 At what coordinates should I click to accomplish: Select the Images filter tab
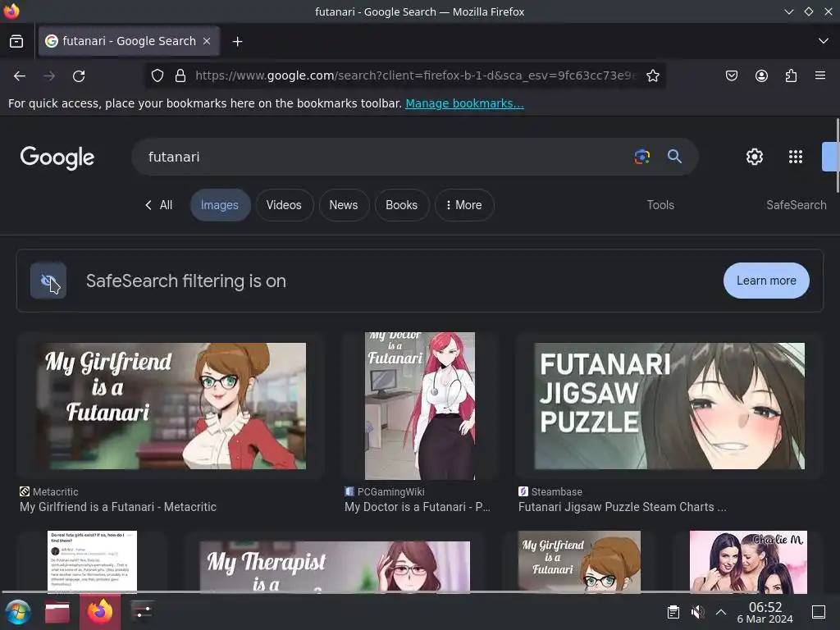(220, 205)
